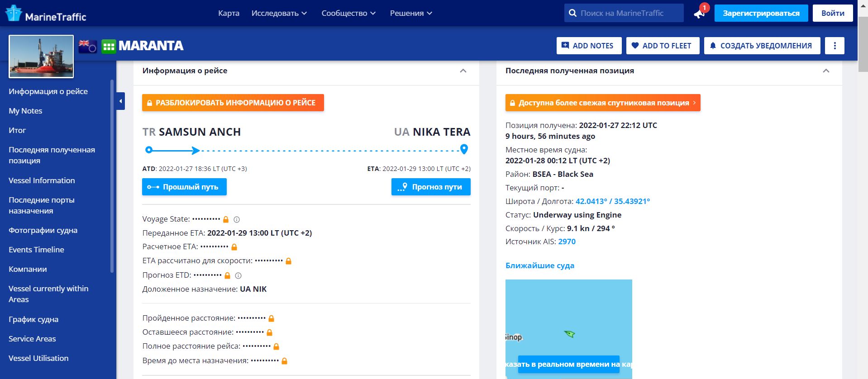Viewport: 868px width, 379px height.
Task: Click the green vessel type icon
Action: [109, 46]
